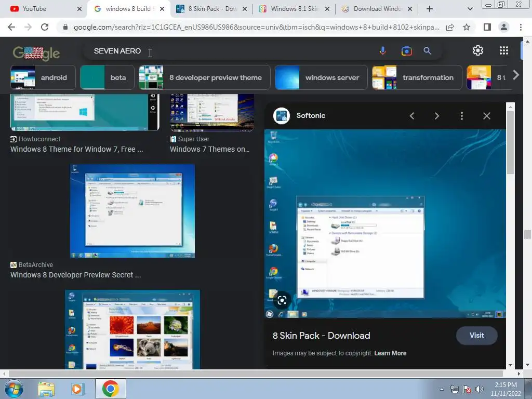Bookmark this page with the star icon
The width and height of the screenshot is (532, 399).
coord(467,27)
